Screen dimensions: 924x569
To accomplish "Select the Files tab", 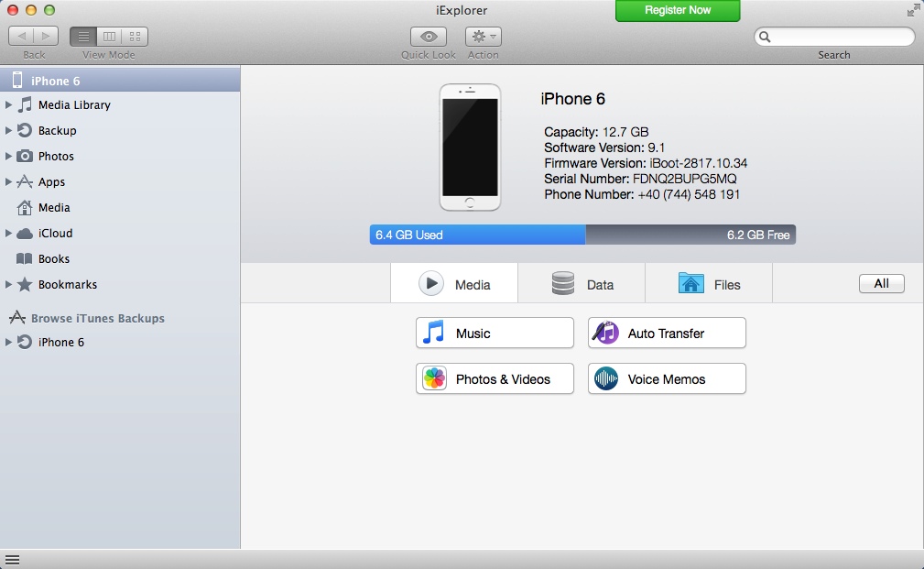I will pyautogui.click(x=709, y=284).
